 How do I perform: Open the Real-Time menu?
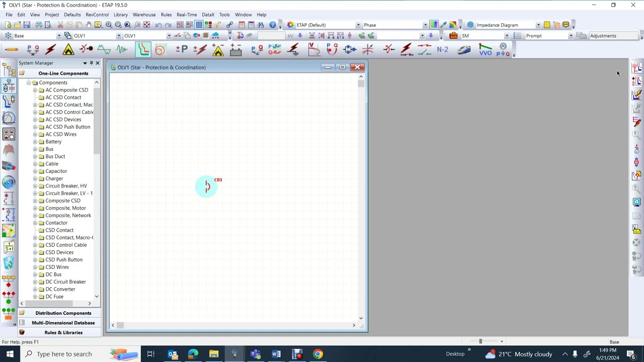pyautogui.click(x=187, y=15)
